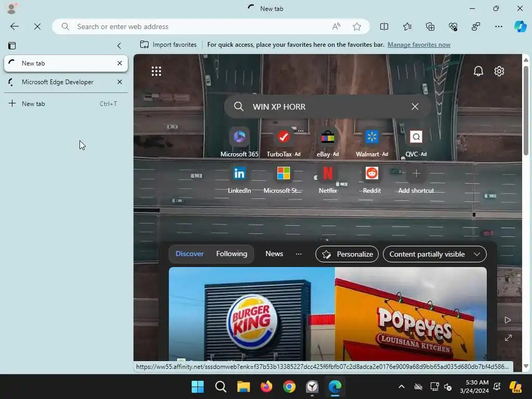
Task: Select the Discover feed tab
Action: tap(189, 254)
